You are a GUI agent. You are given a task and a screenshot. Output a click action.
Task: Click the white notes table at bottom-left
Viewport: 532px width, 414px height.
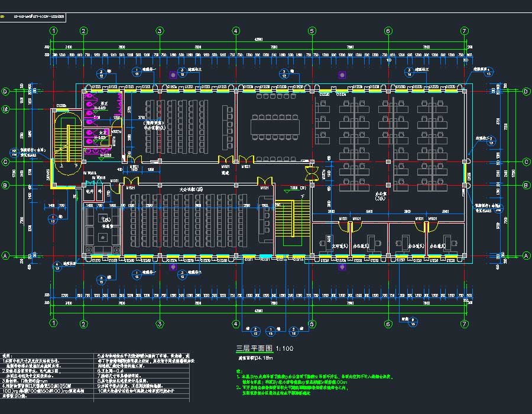pos(95,377)
